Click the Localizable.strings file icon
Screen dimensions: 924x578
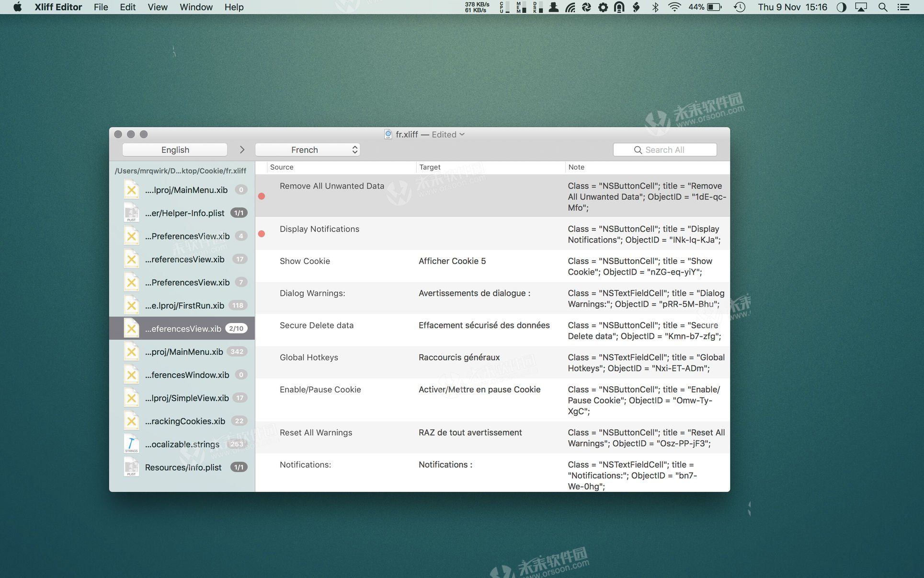point(131,444)
